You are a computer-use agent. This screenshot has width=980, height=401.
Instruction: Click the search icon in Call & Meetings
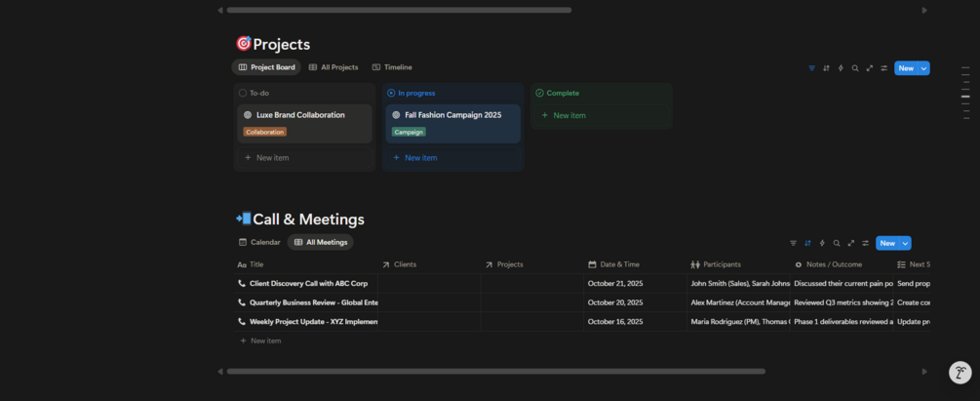pos(837,243)
